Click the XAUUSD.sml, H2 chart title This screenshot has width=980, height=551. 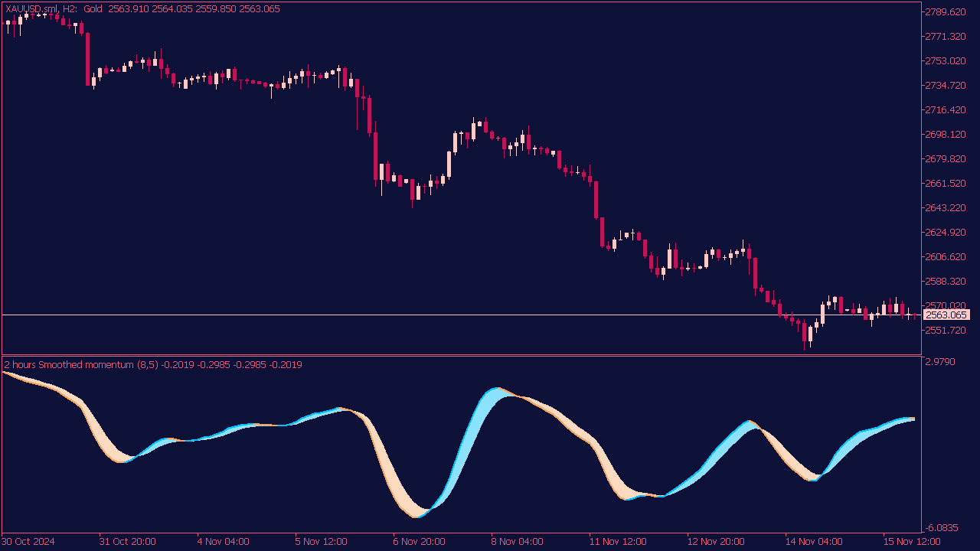41,9
